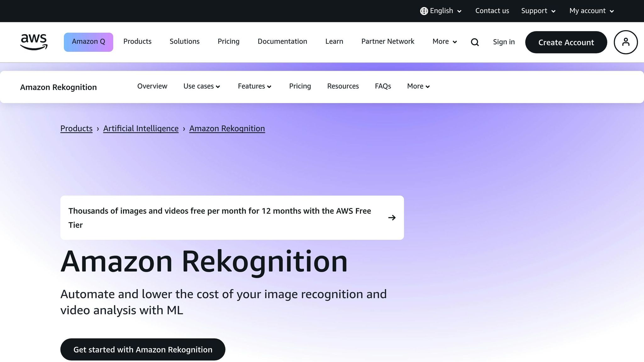
Task: Open the Documentation menu
Action: (282, 41)
